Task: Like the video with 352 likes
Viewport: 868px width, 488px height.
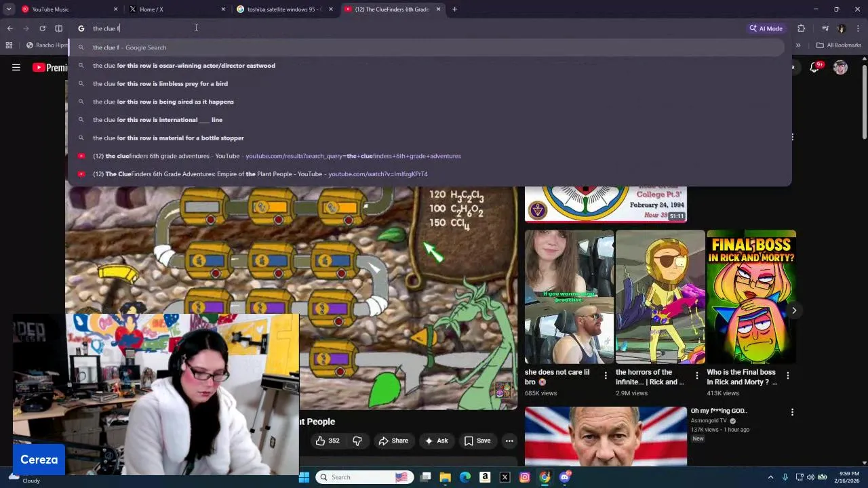Action: click(327, 441)
